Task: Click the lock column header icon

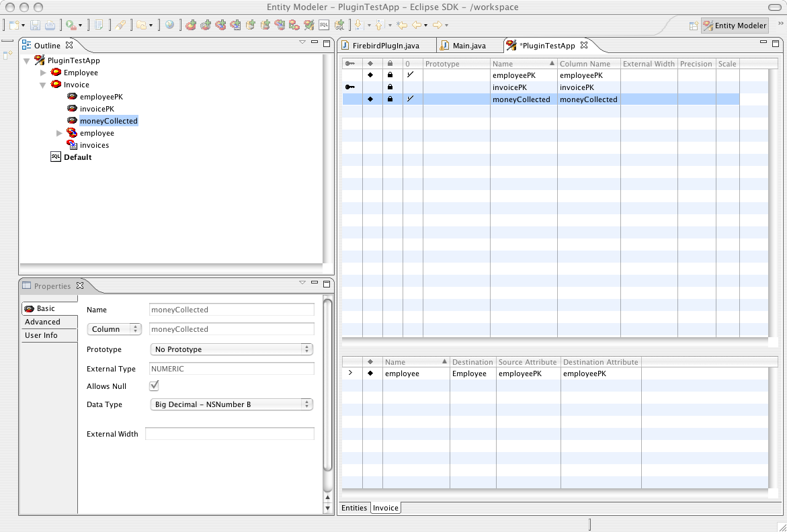Action: pos(390,64)
